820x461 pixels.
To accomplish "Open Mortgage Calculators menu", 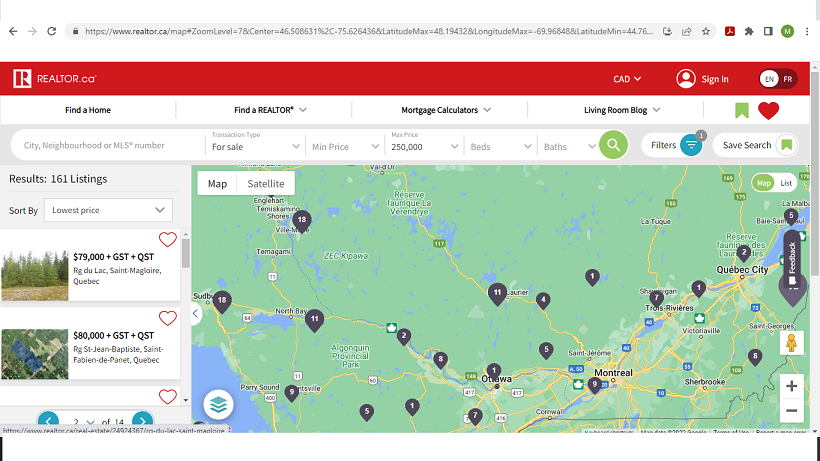I will click(x=446, y=110).
